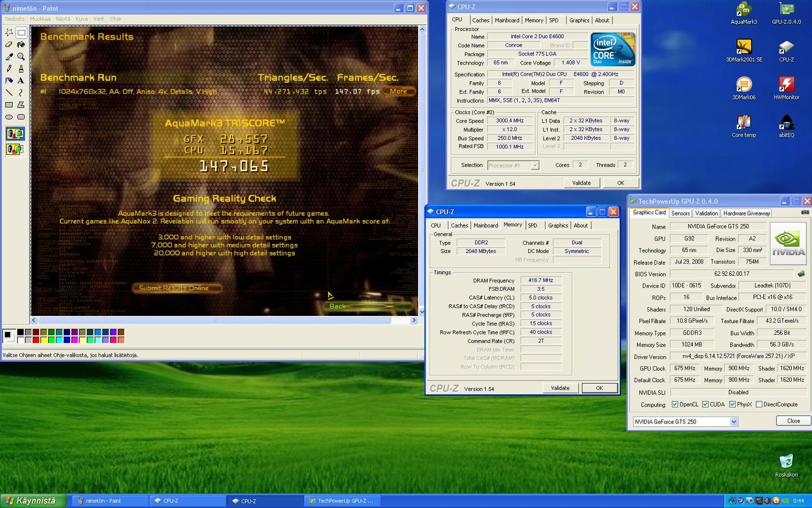Click the NVIDIA icon in the system tray
The height and width of the screenshot is (508, 812).
coord(785,501)
